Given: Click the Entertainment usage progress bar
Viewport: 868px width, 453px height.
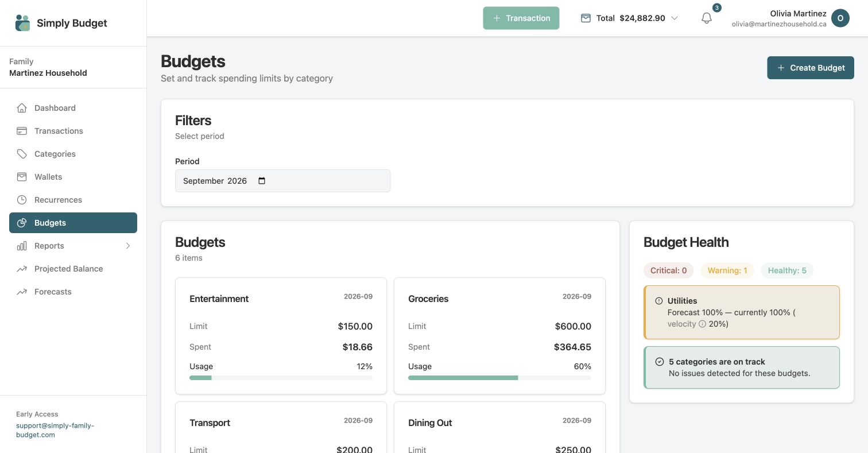Looking at the screenshot, I should coord(281,378).
